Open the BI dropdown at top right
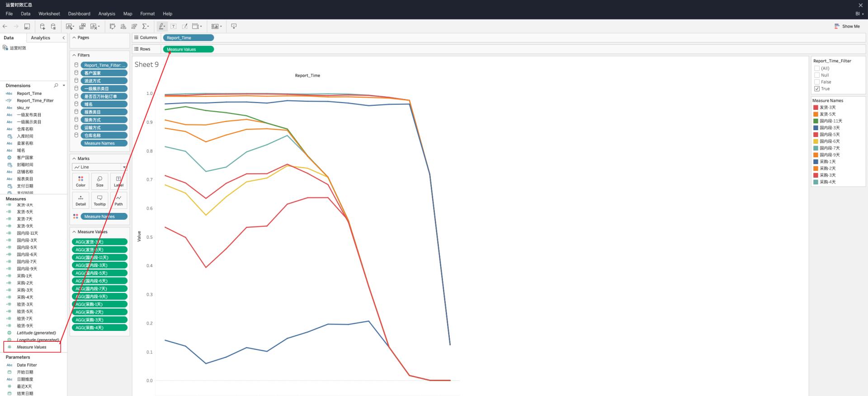The height and width of the screenshot is (396, 868). (x=859, y=14)
